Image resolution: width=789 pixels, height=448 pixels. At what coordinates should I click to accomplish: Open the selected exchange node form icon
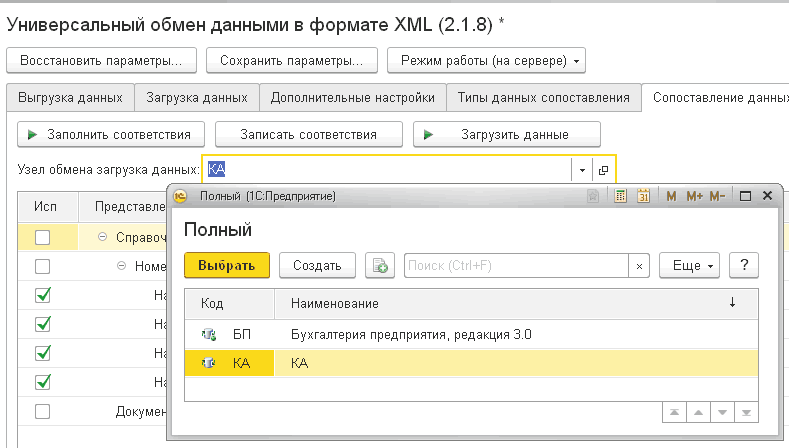(603, 170)
